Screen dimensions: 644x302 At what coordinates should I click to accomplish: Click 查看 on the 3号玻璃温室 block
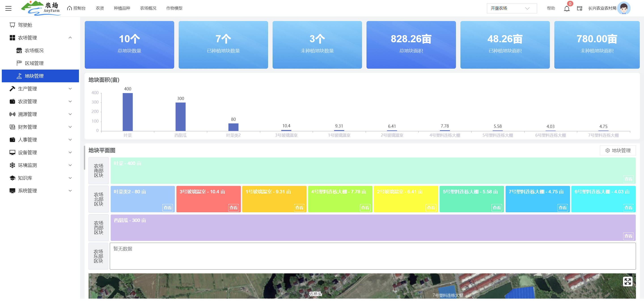pos(233,208)
